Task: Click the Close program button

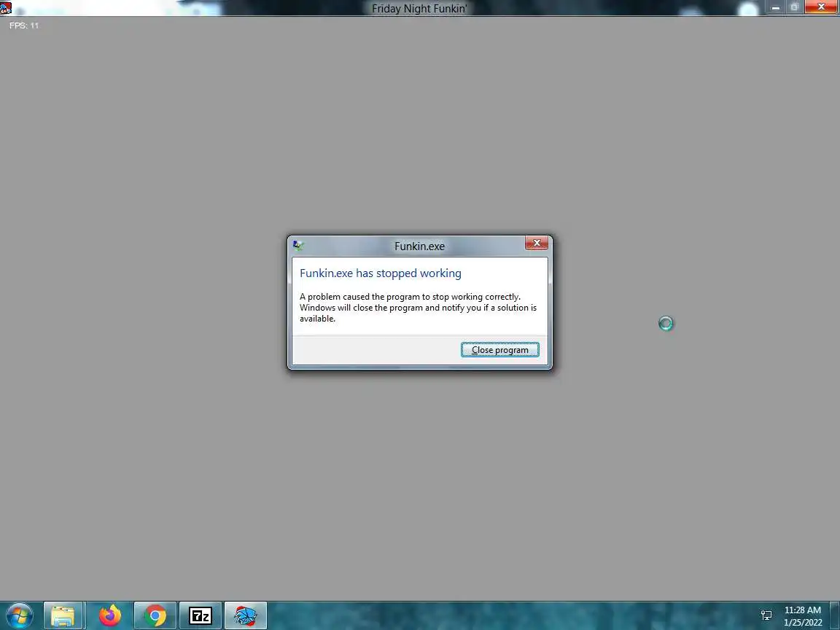Action: point(499,350)
